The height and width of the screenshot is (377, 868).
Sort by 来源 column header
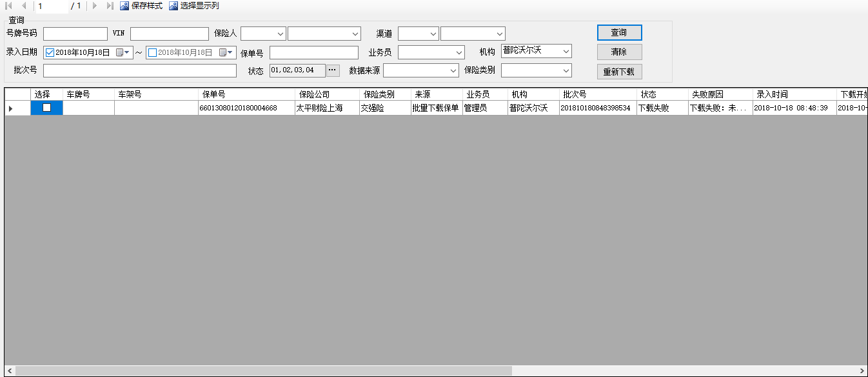point(437,94)
